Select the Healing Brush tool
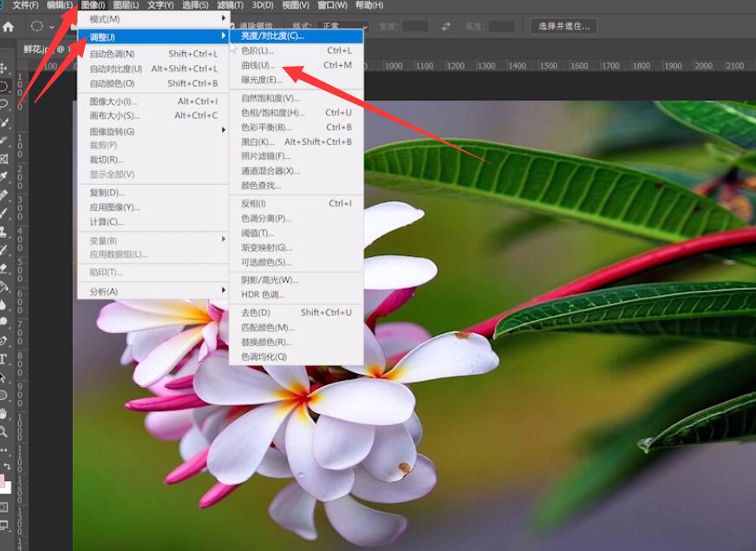Image resolution: width=756 pixels, height=551 pixels. (x=3, y=195)
